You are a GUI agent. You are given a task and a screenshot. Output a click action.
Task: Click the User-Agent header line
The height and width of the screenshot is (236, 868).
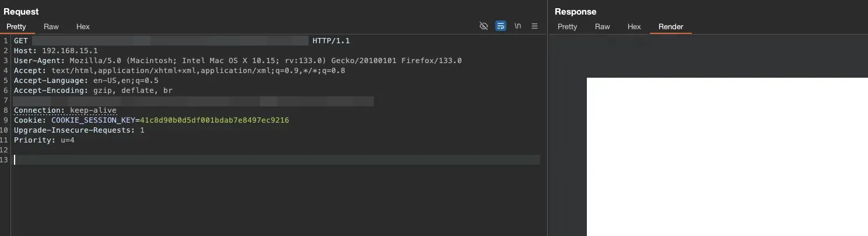[238, 61]
